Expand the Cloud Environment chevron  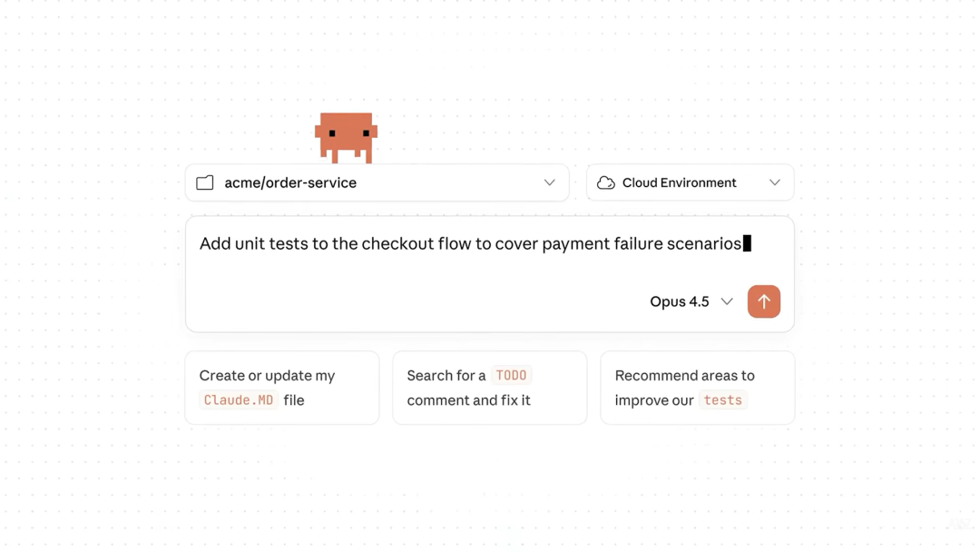(x=774, y=182)
